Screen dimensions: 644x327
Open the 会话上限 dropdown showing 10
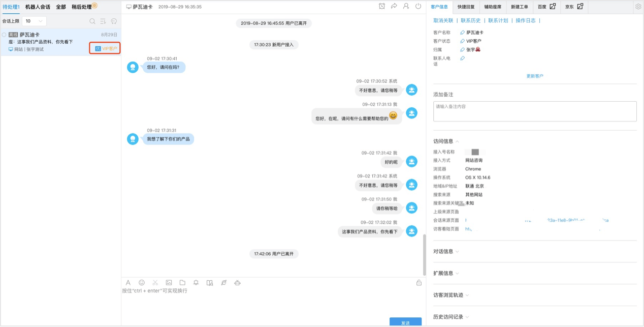click(x=35, y=21)
